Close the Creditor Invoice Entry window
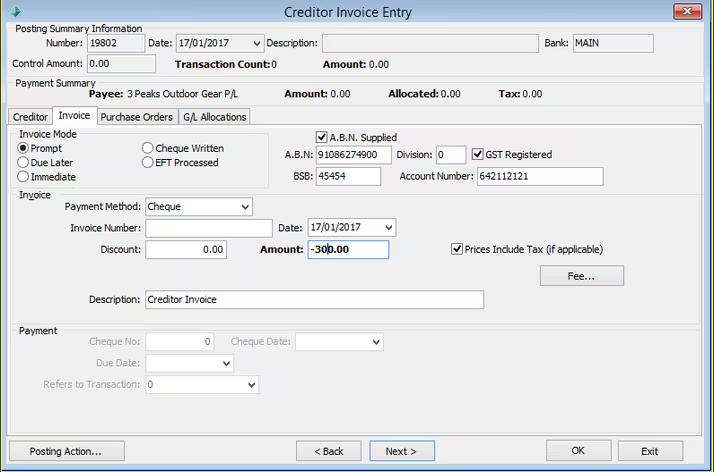This screenshot has height=472, width=714. [687, 11]
